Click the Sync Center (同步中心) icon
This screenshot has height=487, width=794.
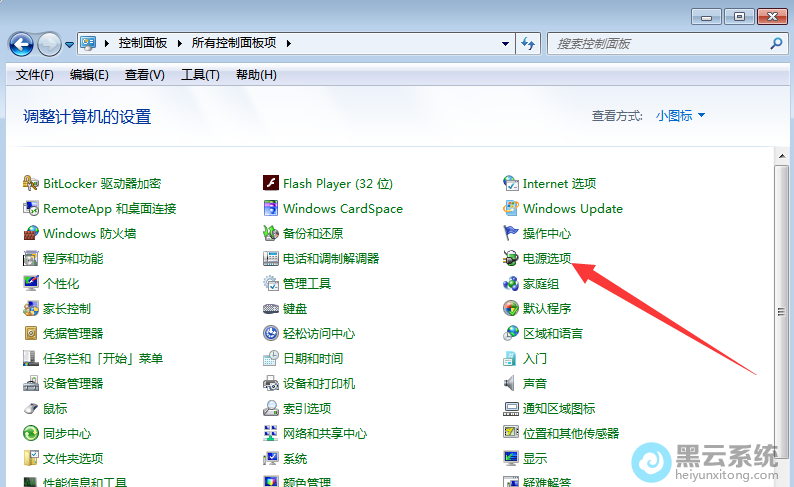31,434
